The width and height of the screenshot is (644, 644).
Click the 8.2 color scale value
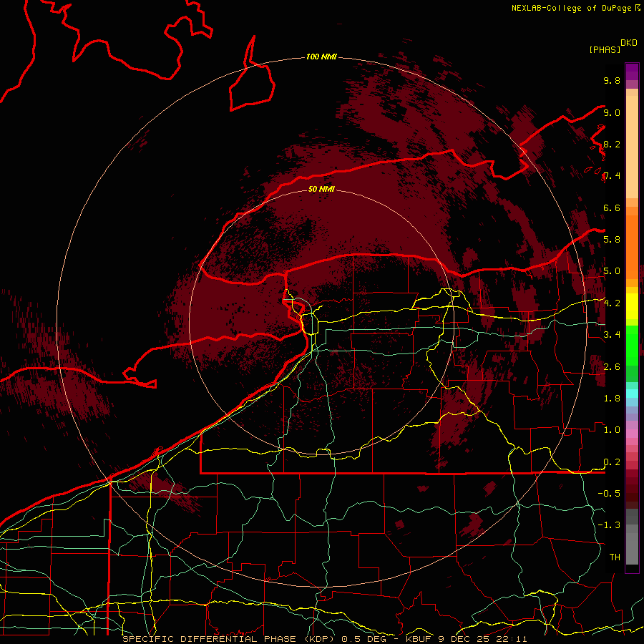point(612,144)
